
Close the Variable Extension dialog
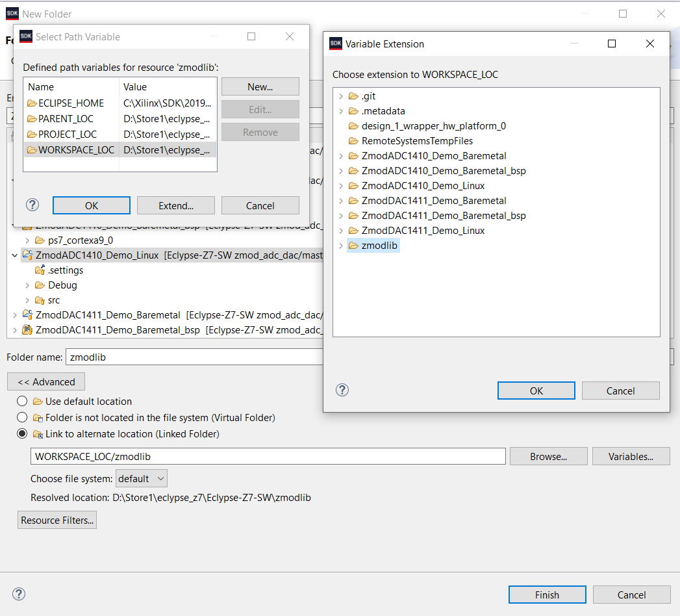pos(649,44)
